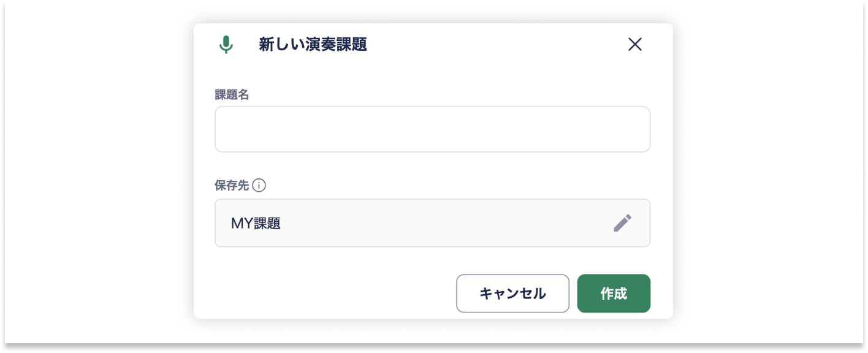Click the green microphone icon in the header
This screenshot has width=868, height=353.
pos(226,44)
